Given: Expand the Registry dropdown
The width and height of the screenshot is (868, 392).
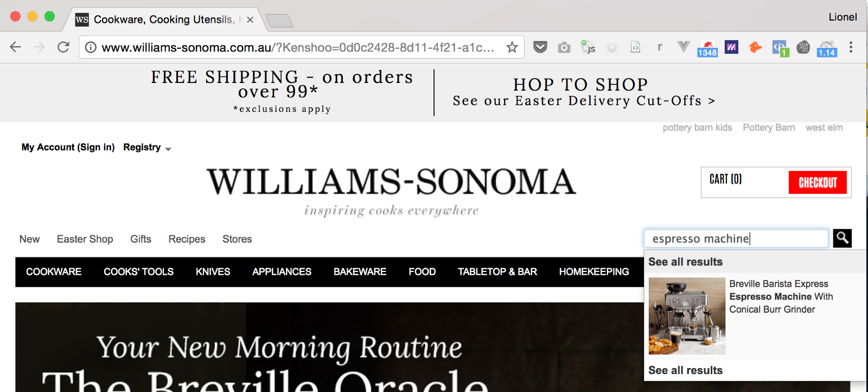Looking at the screenshot, I should tap(147, 147).
